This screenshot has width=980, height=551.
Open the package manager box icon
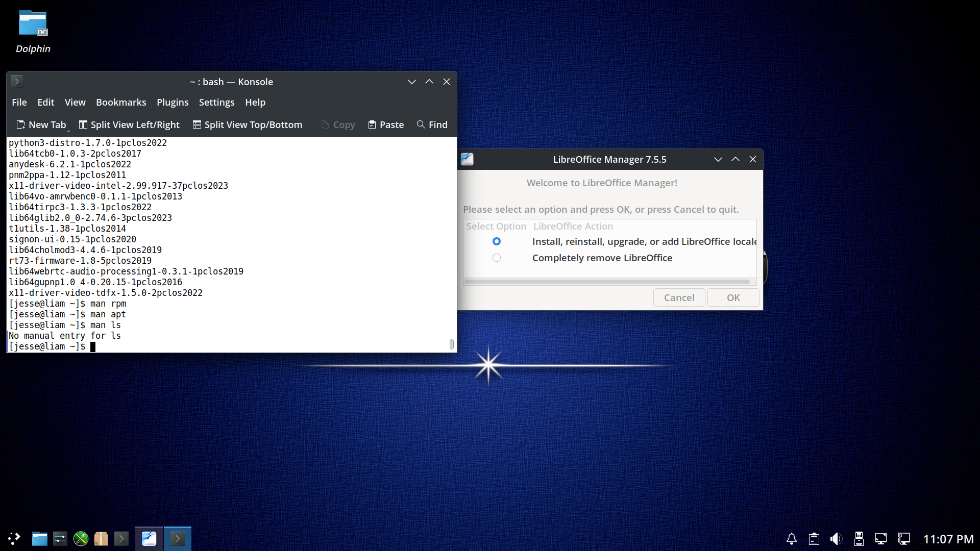click(x=101, y=539)
